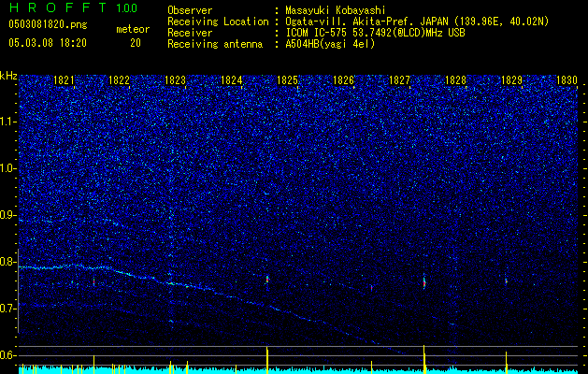Click the 1828 time axis label
588x374 pixels.
point(455,80)
